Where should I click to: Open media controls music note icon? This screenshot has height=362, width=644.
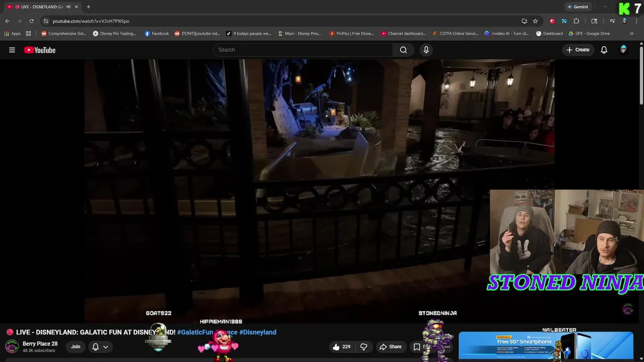pos(612,21)
